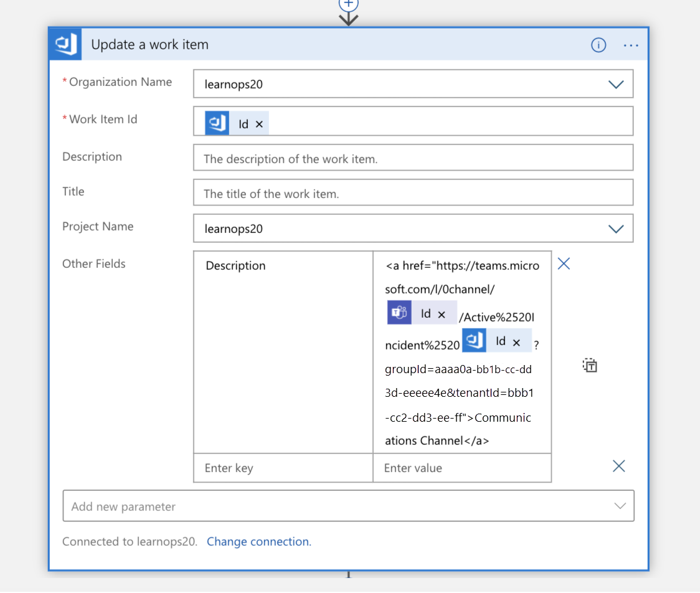The image size is (700, 593).
Task: Expand the Organization Name dropdown
Action: tap(616, 84)
